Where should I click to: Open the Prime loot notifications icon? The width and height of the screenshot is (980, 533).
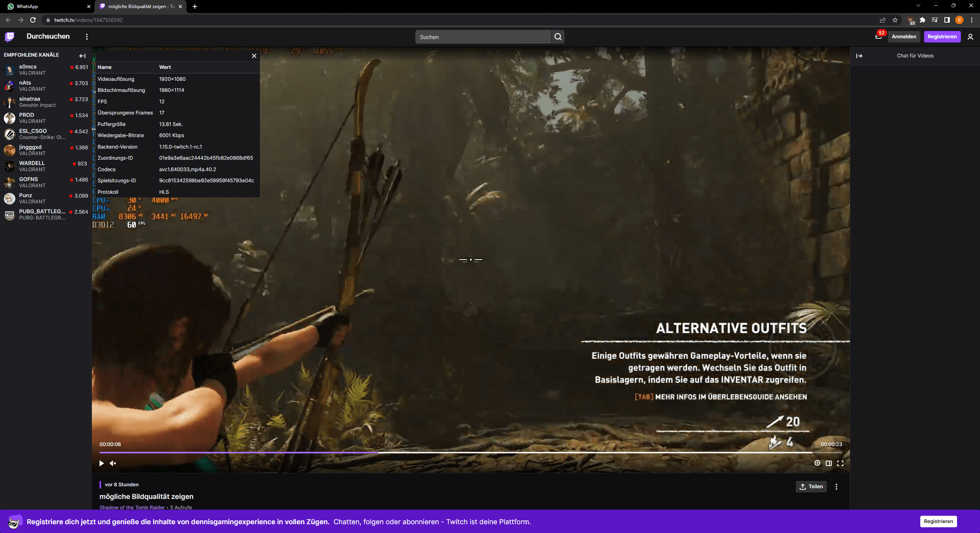(x=879, y=37)
